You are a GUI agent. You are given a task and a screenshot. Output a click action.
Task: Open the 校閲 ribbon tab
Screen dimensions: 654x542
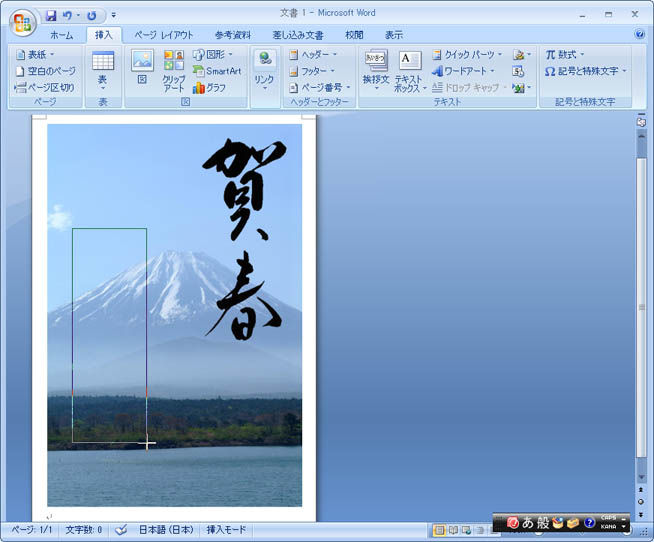click(x=354, y=35)
